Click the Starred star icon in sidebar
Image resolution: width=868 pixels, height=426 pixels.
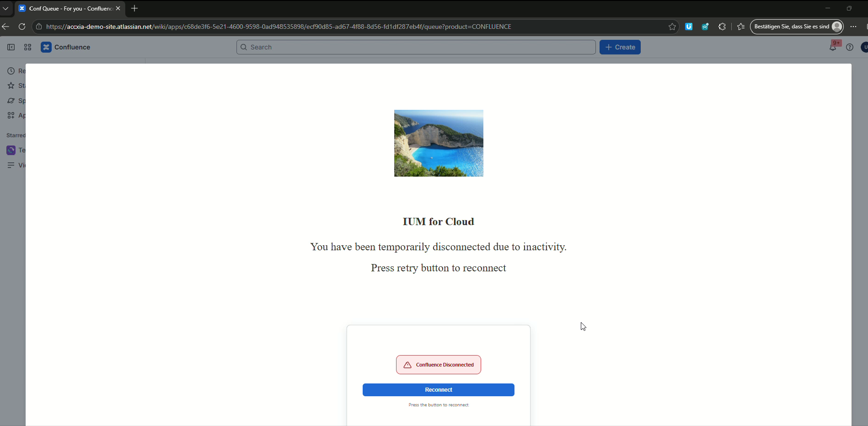click(x=11, y=86)
